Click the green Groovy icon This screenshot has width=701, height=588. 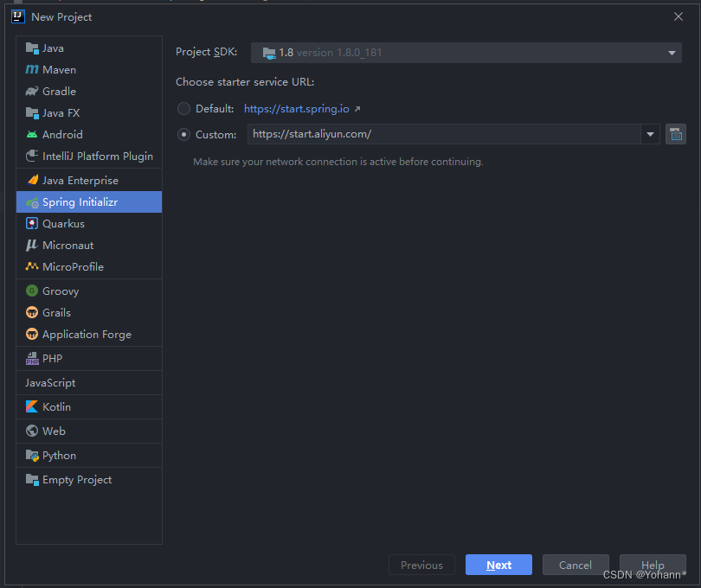point(32,291)
